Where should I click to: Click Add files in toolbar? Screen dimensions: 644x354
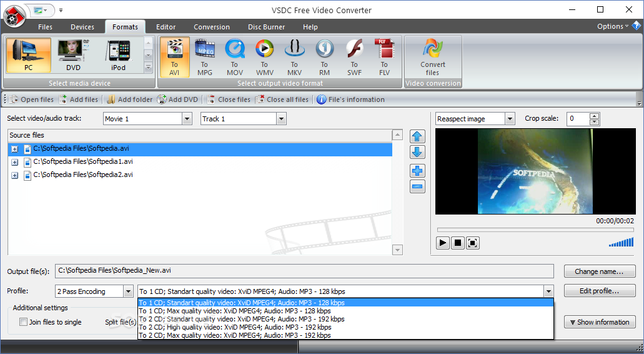[x=79, y=99]
